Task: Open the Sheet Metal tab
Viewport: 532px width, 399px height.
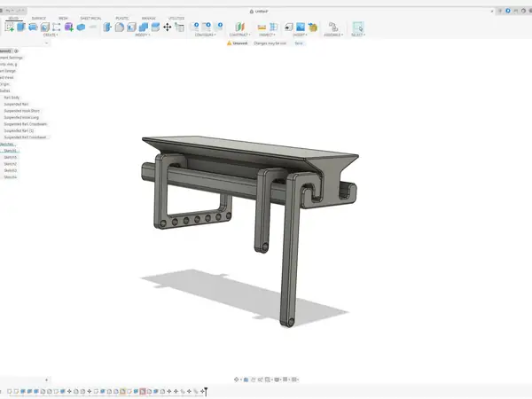Action: (90, 19)
